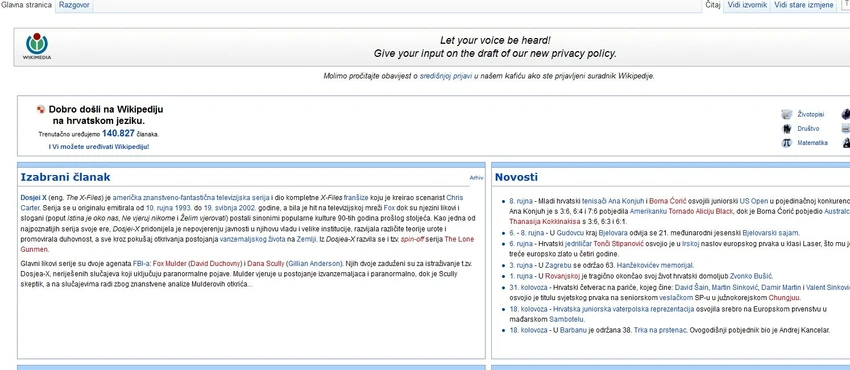Follow 'I Vi možete uređivati Wikipediju!' link
This screenshot has height=370, width=850.
coord(99,147)
